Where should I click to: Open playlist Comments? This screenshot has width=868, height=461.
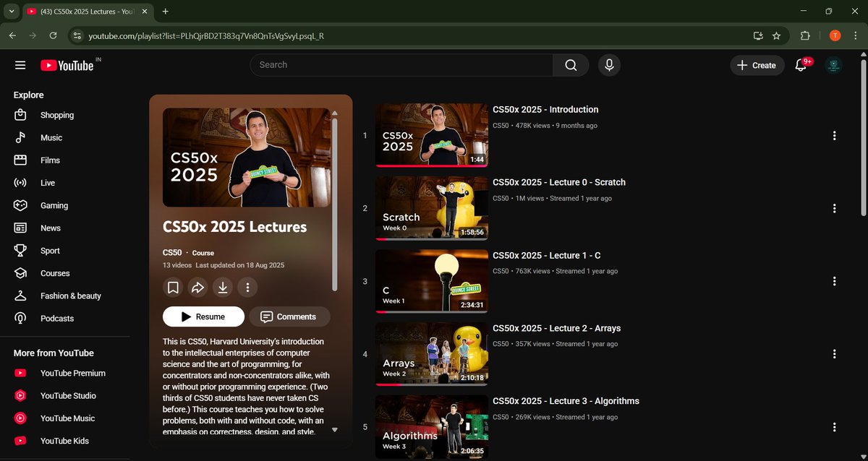click(x=289, y=316)
